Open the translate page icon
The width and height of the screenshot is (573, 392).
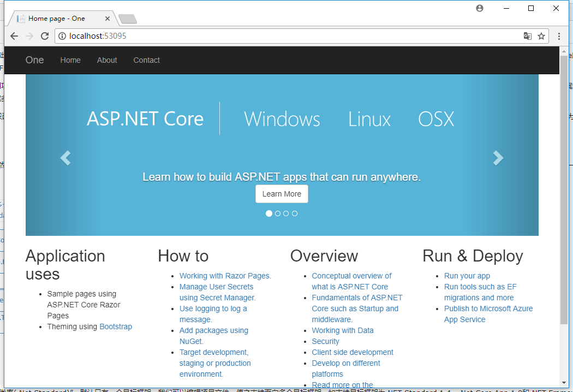(x=527, y=36)
